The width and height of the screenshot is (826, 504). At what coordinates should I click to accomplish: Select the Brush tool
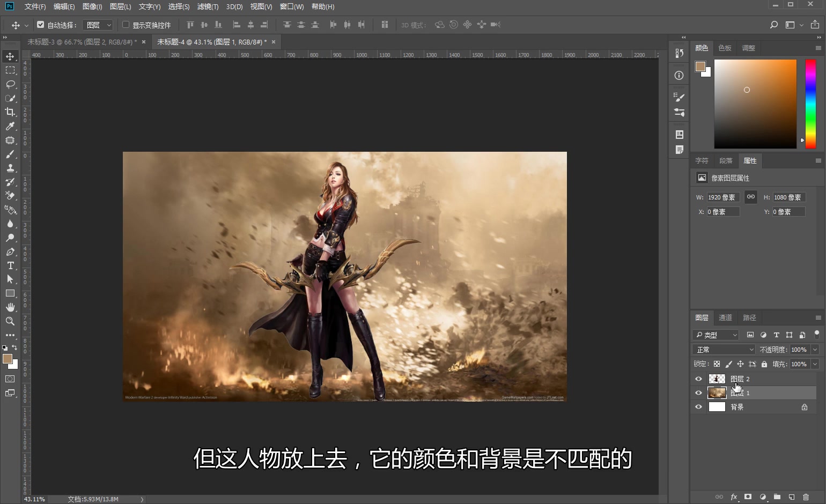click(10, 154)
